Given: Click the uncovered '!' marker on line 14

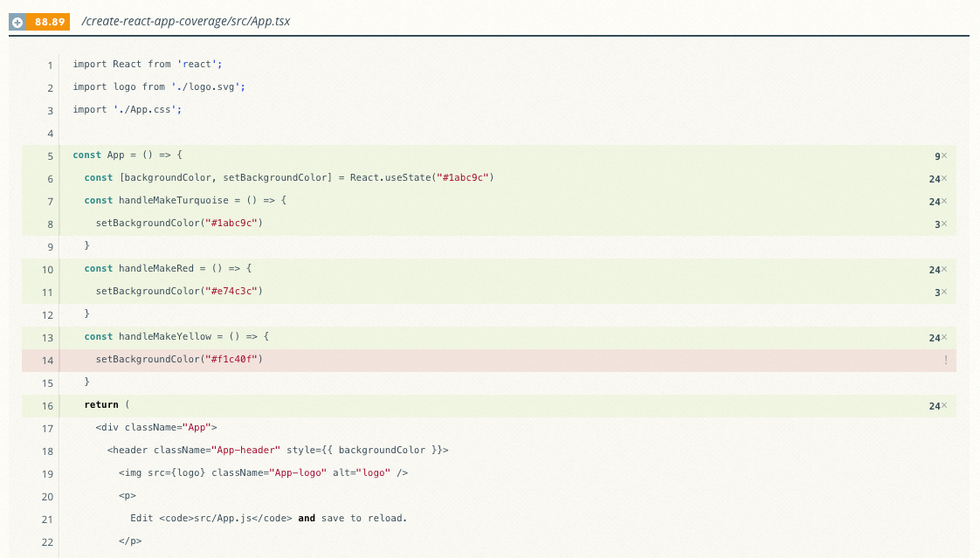Looking at the screenshot, I should [945, 361].
